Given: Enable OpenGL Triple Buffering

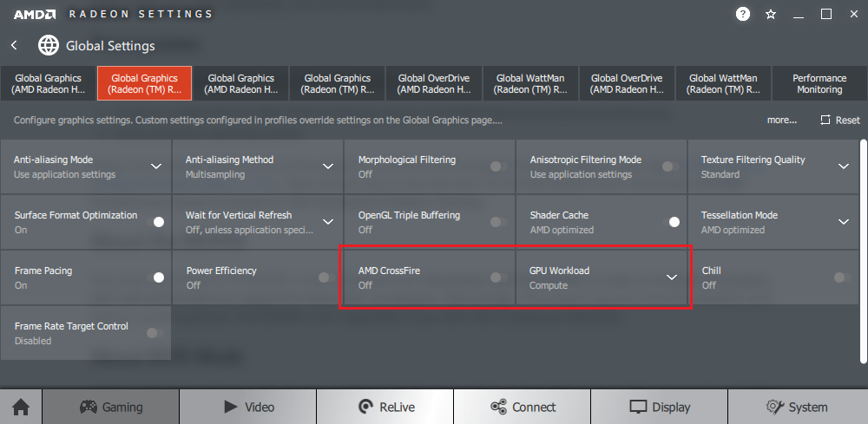Looking at the screenshot, I should point(498,222).
